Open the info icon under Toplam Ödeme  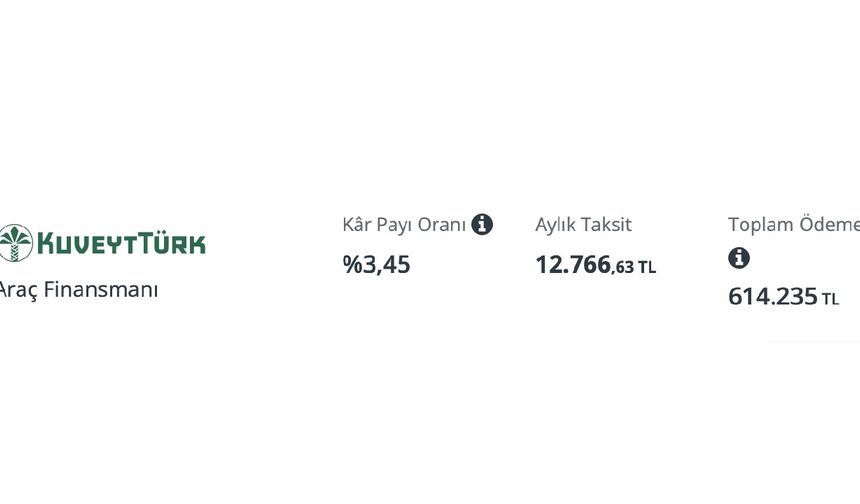click(739, 258)
